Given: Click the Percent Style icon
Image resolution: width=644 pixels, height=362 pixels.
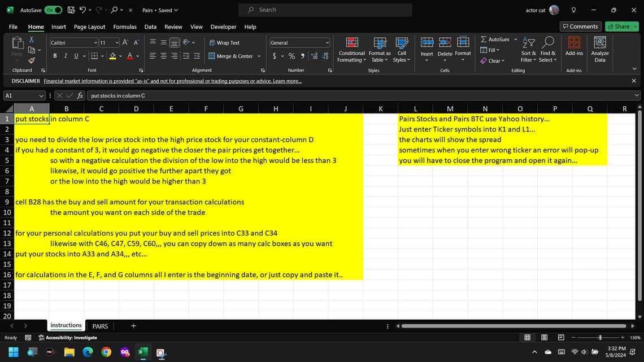Looking at the screenshot, I should point(291,56).
